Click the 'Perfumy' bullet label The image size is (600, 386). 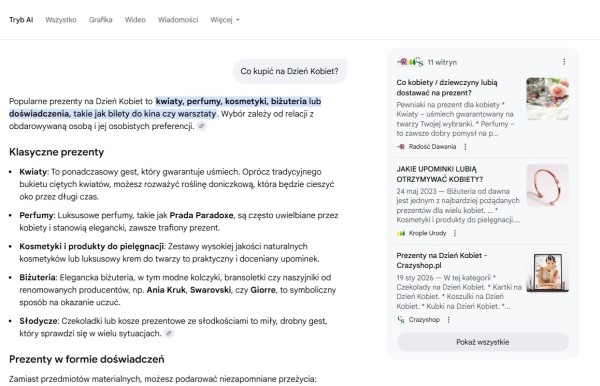tap(37, 215)
